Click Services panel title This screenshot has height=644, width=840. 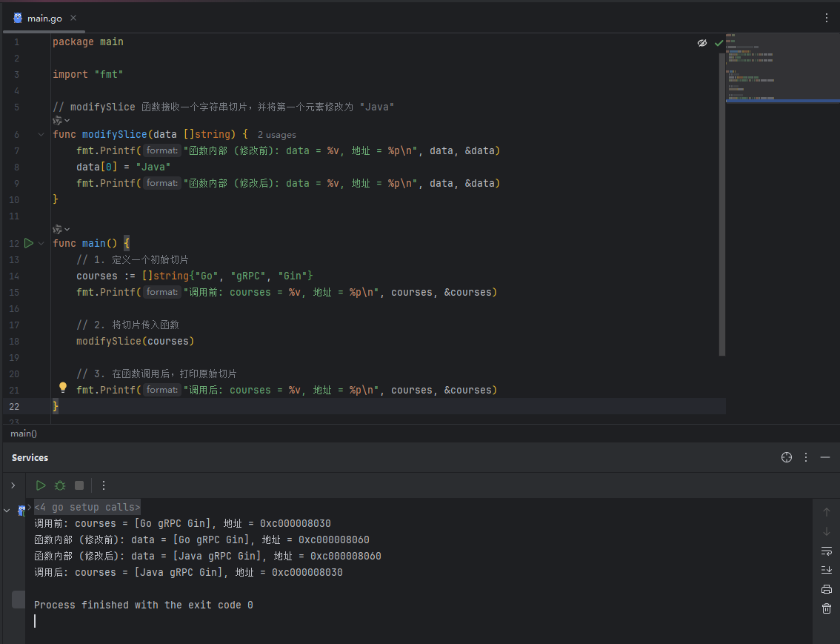30,457
